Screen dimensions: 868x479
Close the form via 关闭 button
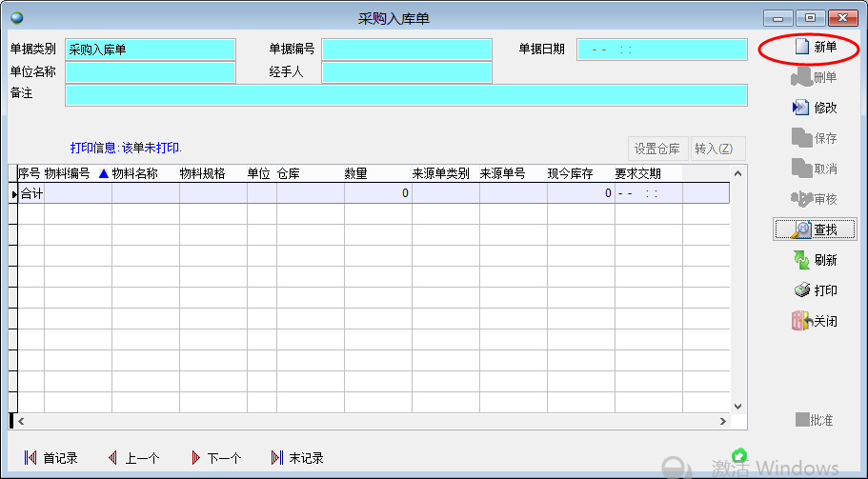[x=816, y=321]
